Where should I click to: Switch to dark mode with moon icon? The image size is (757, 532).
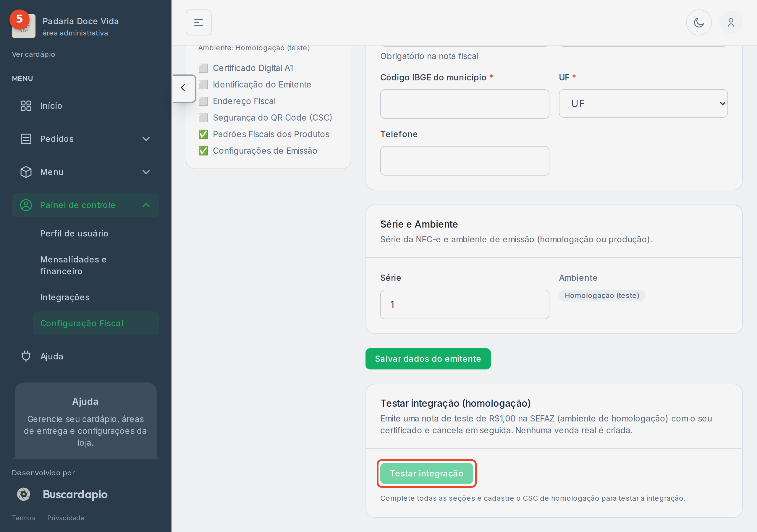699,22
